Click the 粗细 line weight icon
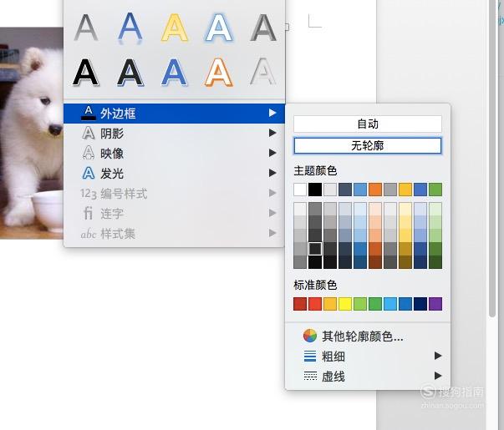Screen dimensions: 504x430 (310, 356)
